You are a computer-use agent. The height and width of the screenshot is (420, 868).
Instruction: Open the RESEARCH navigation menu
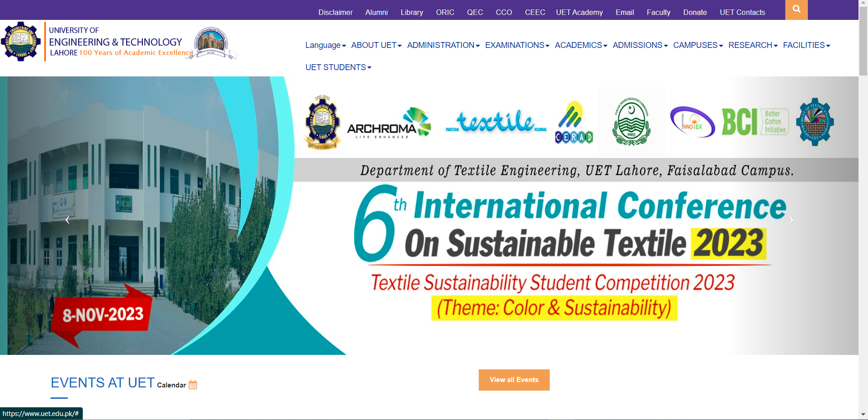tap(753, 45)
